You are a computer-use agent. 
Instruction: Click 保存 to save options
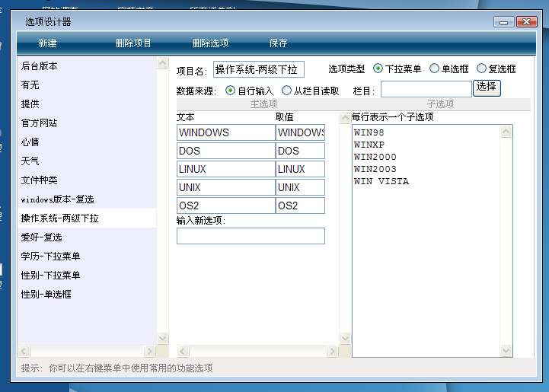pyautogui.click(x=278, y=43)
